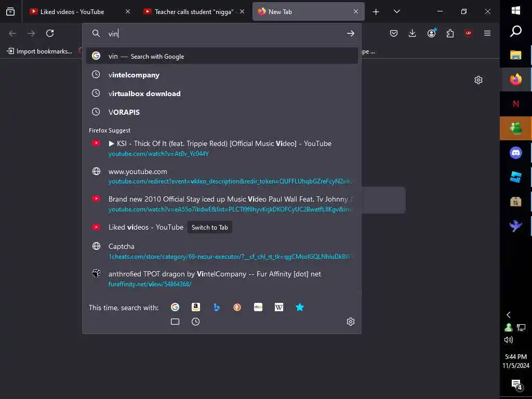Open the Downloads panel

coord(412,33)
